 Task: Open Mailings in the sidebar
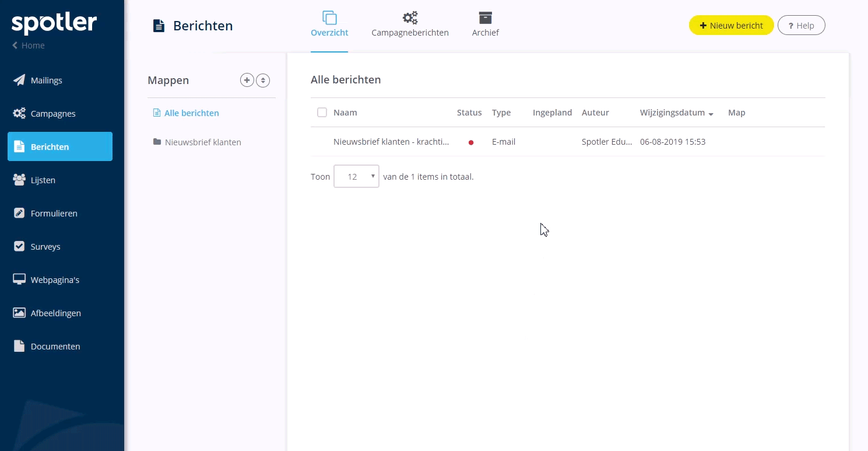(60, 80)
